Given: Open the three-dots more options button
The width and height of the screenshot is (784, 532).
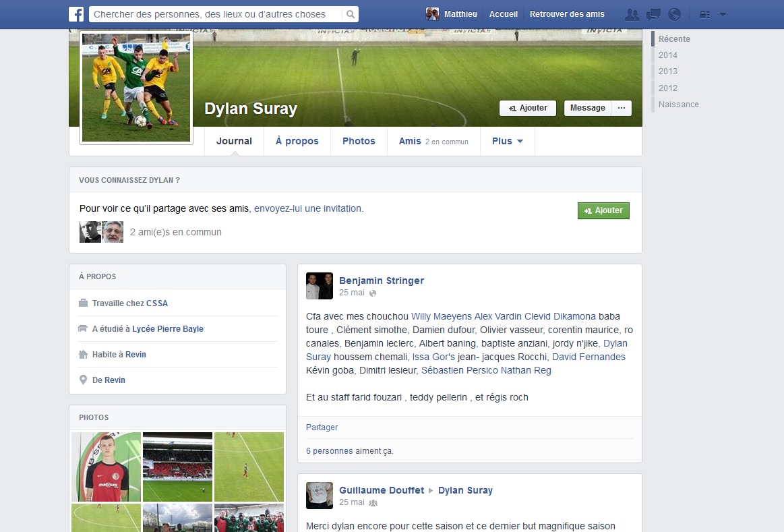Looking at the screenshot, I should pyautogui.click(x=622, y=108).
